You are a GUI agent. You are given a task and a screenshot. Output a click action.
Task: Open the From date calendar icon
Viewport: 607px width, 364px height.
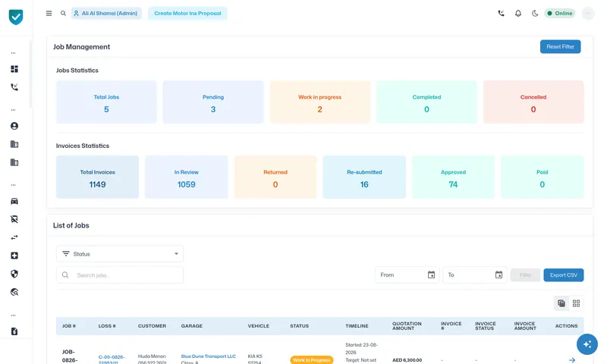[431, 275]
